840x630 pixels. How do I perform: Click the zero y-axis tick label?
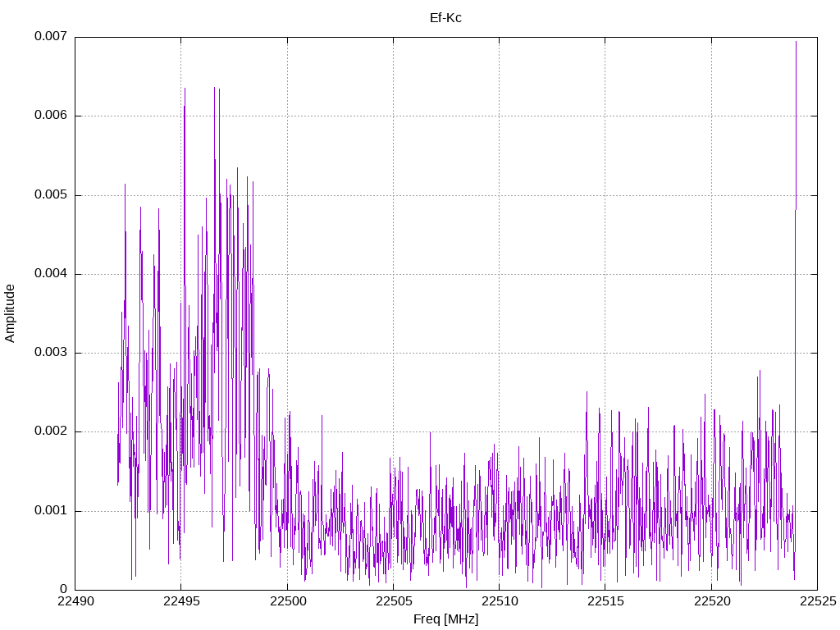[64, 589]
